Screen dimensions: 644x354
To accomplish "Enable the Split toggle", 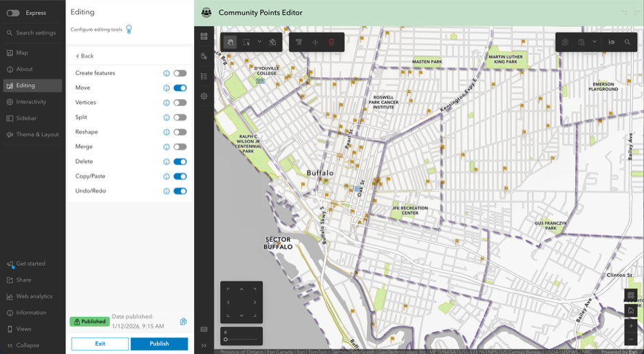I will [180, 118].
